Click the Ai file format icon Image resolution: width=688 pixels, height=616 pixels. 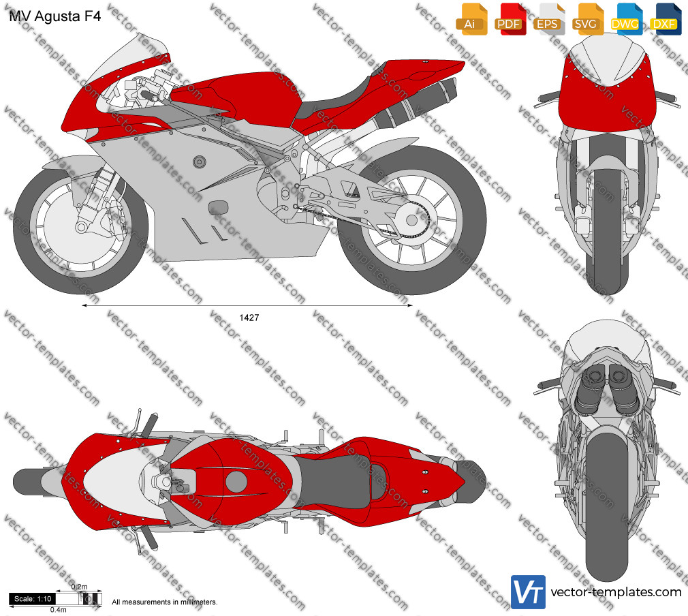(471, 19)
